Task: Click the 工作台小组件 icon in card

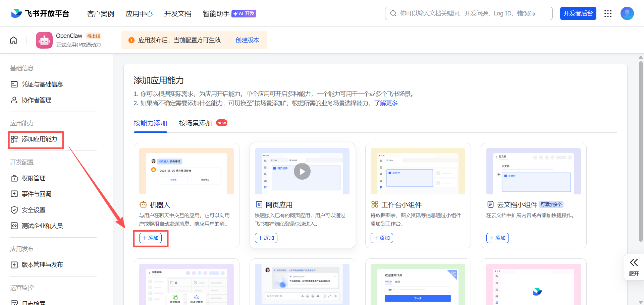Action: (375, 204)
